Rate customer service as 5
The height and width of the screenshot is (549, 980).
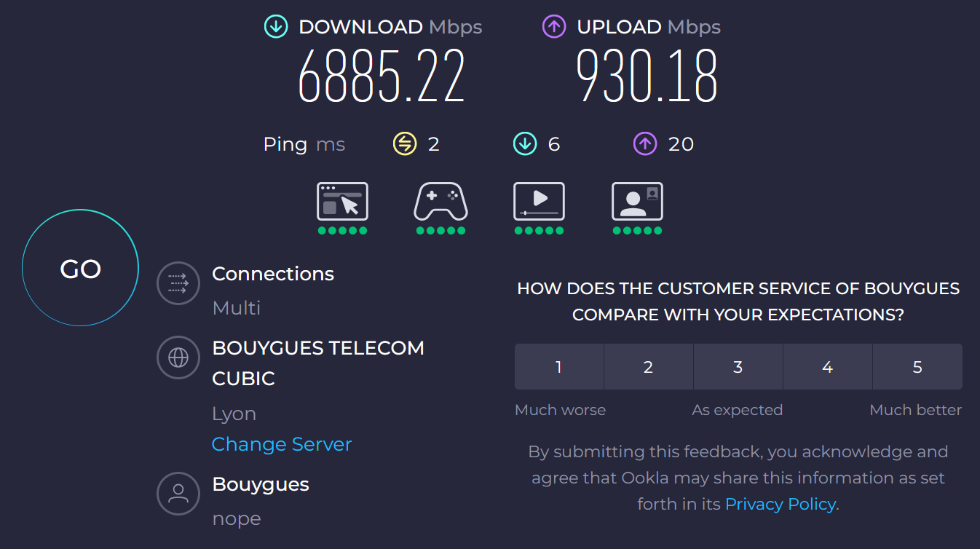(917, 367)
